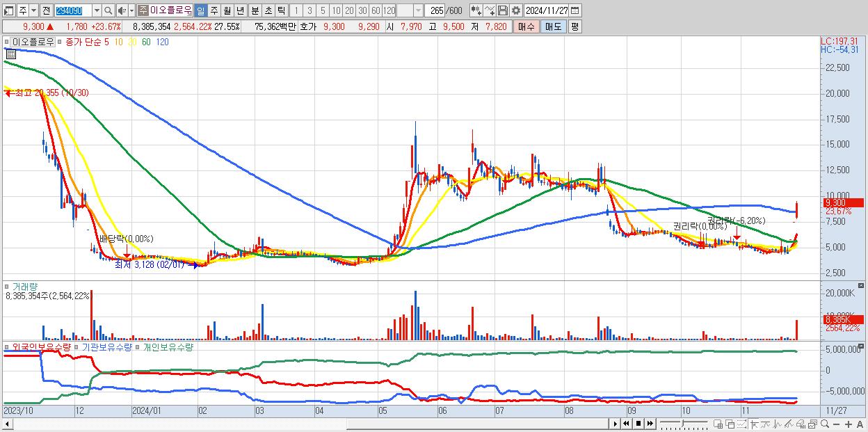Toggle the 기관보유수량 legend marker

point(77,346)
